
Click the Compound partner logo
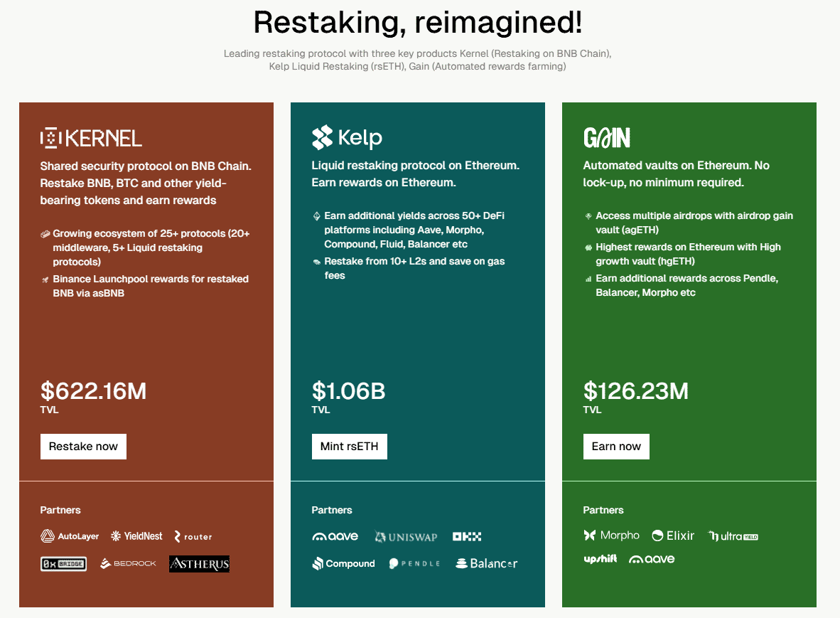coord(343,564)
